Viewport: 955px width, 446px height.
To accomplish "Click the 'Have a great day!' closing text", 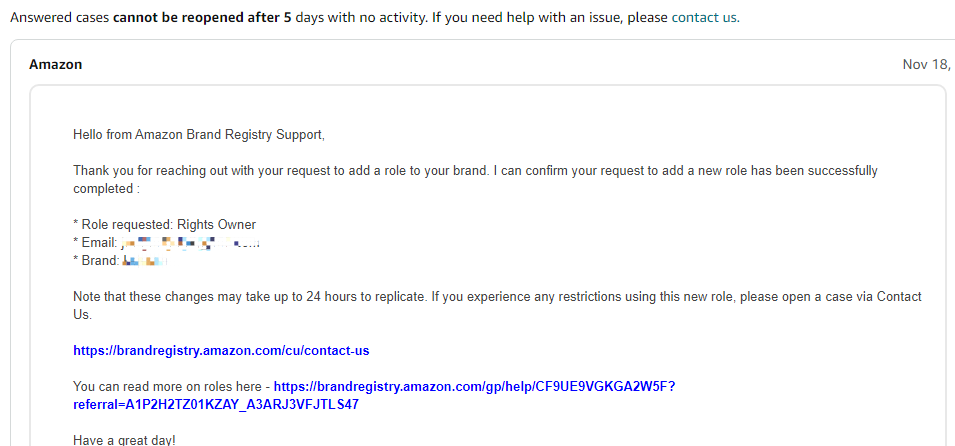I will (124, 439).
